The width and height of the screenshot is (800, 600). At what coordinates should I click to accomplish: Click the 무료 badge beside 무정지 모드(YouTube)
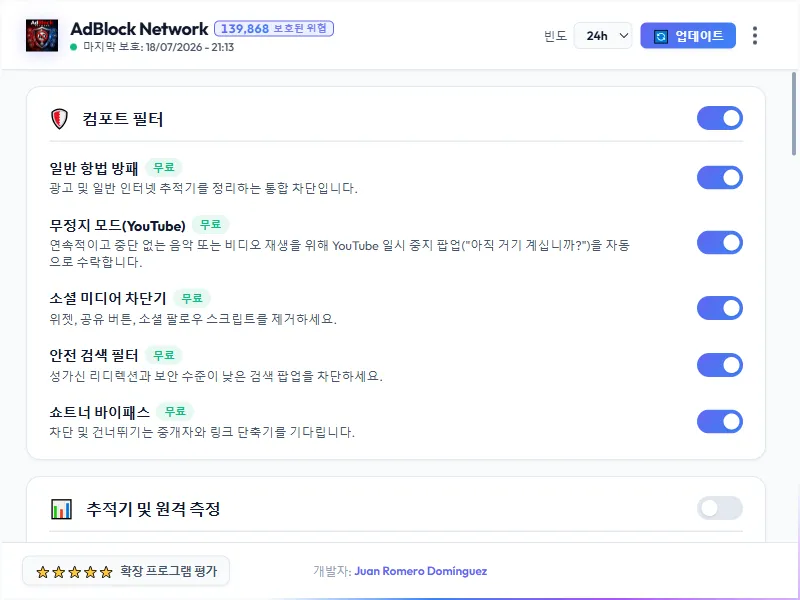[210, 224]
